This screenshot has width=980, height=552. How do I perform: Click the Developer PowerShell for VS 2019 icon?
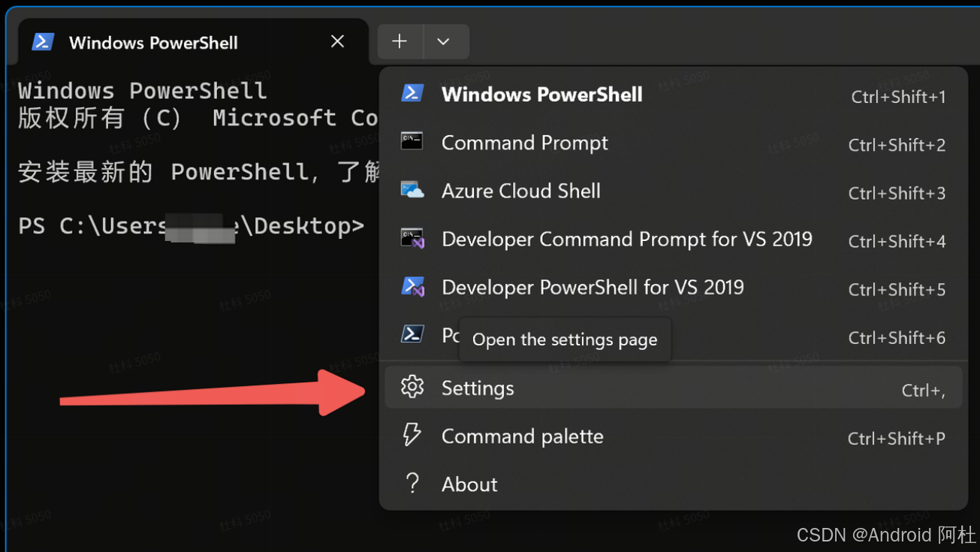(x=412, y=286)
